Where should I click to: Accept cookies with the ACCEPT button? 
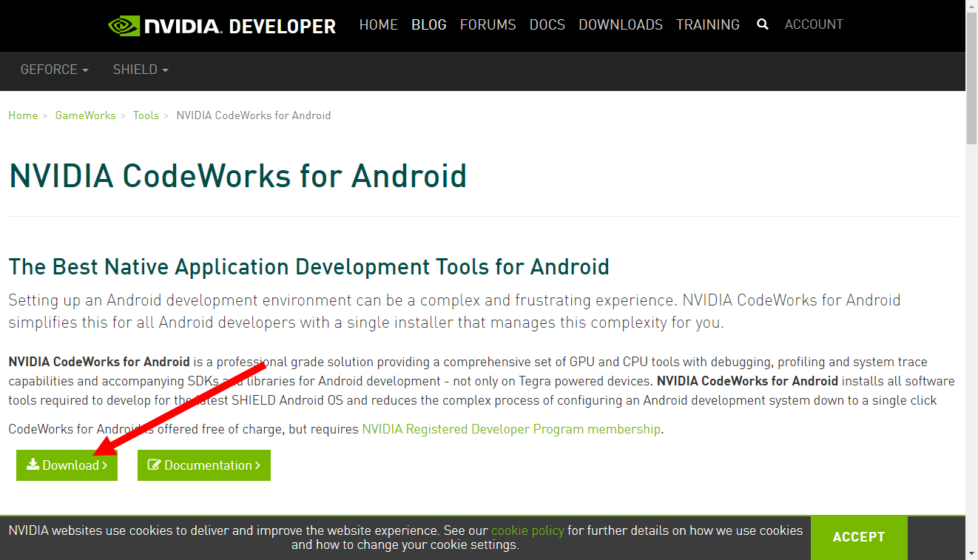coord(859,537)
